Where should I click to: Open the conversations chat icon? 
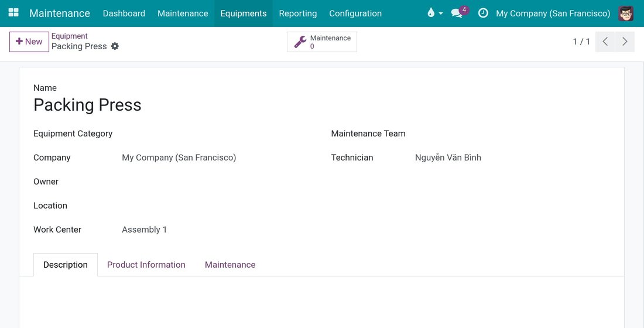tap(457, 13)
